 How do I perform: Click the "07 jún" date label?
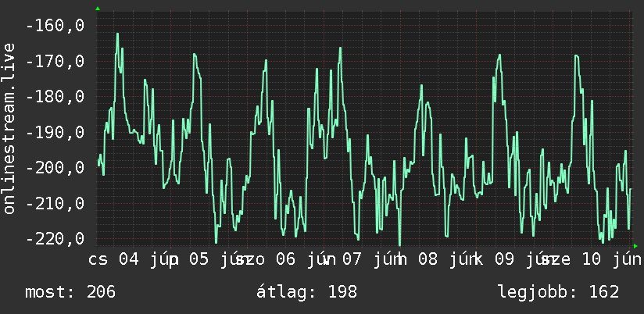(374, 259)
